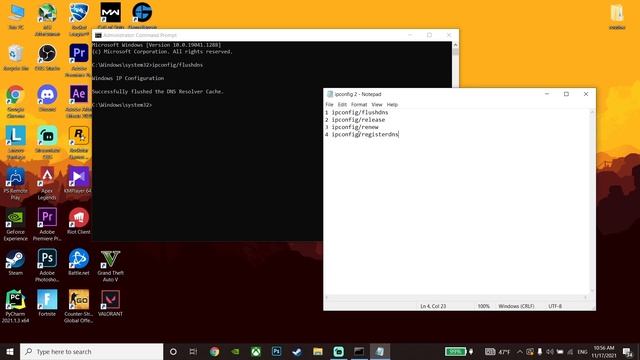Open the Rocket League desktop shortcut
640x360 pixels.
coord(79,18)
